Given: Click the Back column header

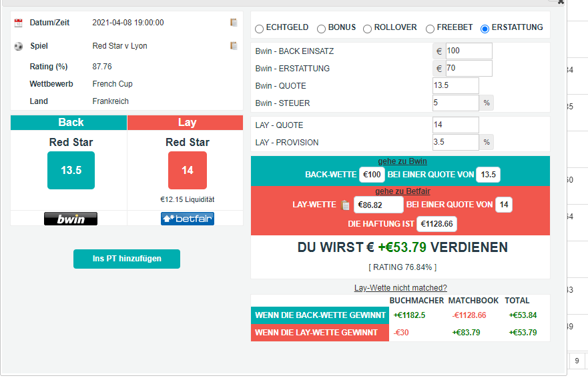Looking at the screenshot, I should pyautogui.click(x=69, y=123).
